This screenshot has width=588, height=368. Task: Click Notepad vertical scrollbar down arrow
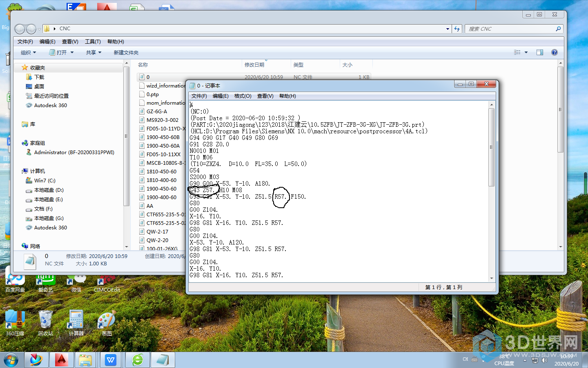[492, 278]
